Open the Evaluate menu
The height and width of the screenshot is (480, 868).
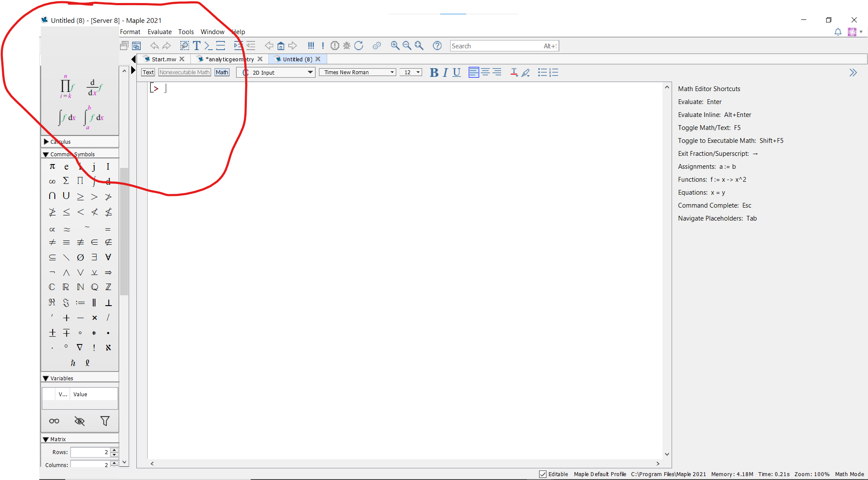(x=159, y=32)
